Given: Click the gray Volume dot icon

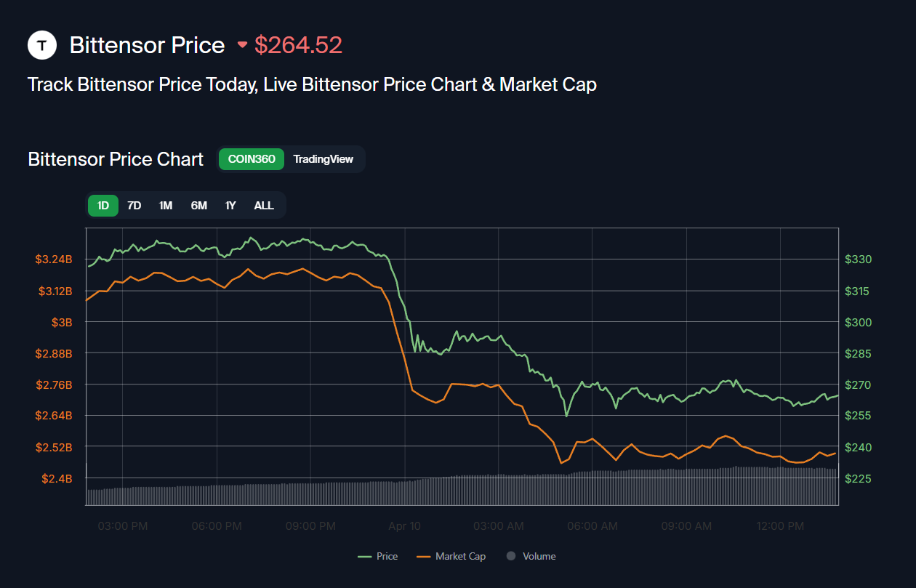Looking at the screenshot, I should point(511,556).
